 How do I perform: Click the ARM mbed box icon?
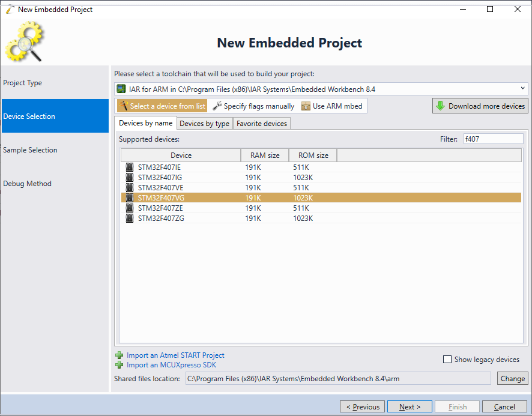tap(306, 106)
